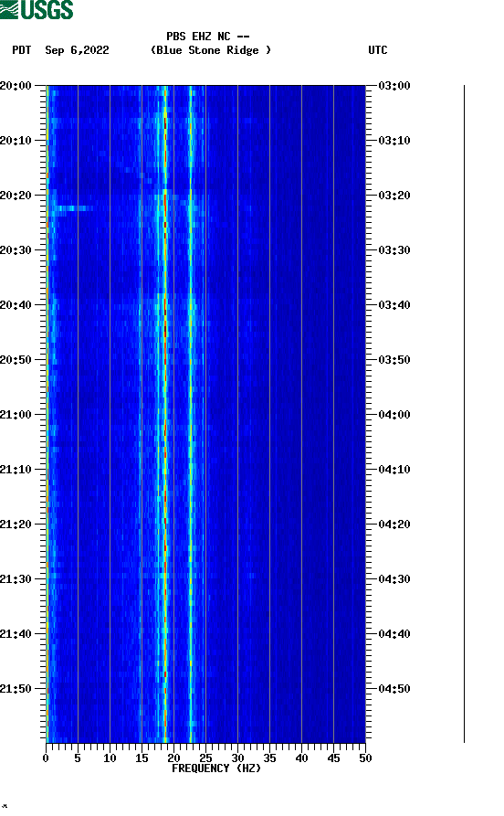
Task: Click the '25' frequency axis value
Action: 205,758
